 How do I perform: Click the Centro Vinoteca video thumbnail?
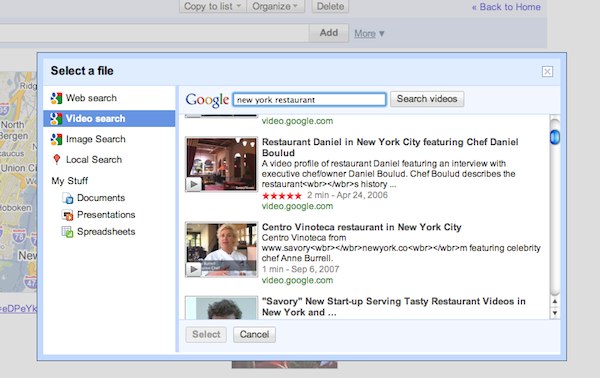click(x=221, y=249)
